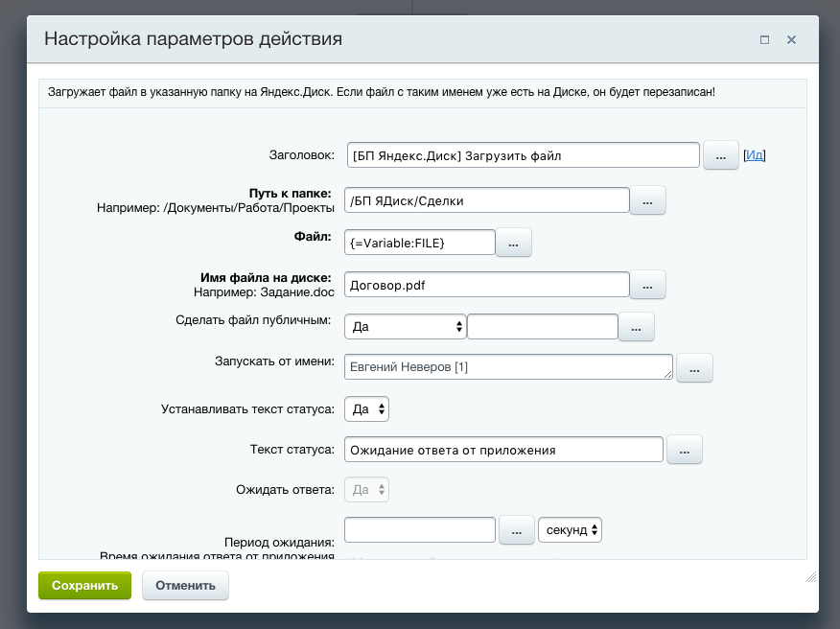Focus the Договор.pdf file name field
This screenshot has width=840, height=629.
click(x=486, y=285)
